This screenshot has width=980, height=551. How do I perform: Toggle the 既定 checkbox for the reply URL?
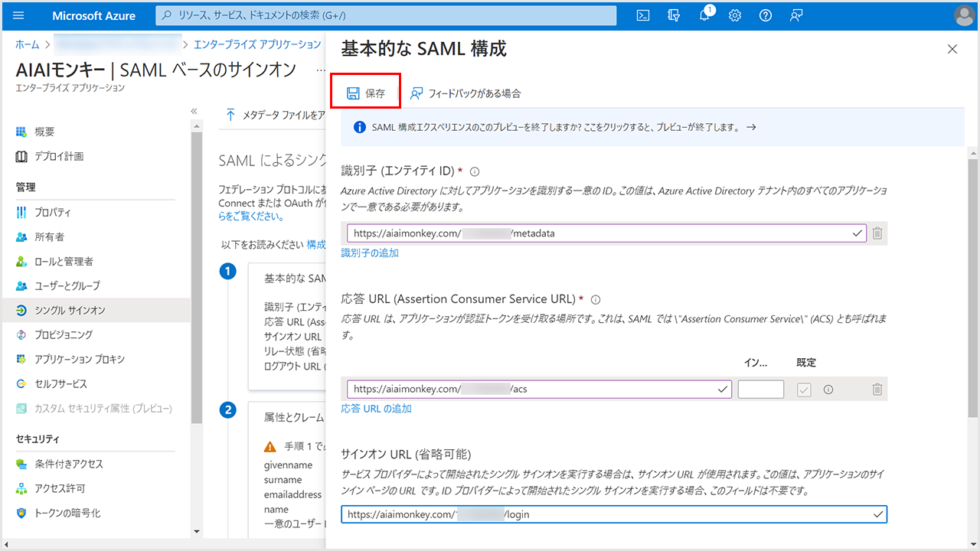point(804,390)
